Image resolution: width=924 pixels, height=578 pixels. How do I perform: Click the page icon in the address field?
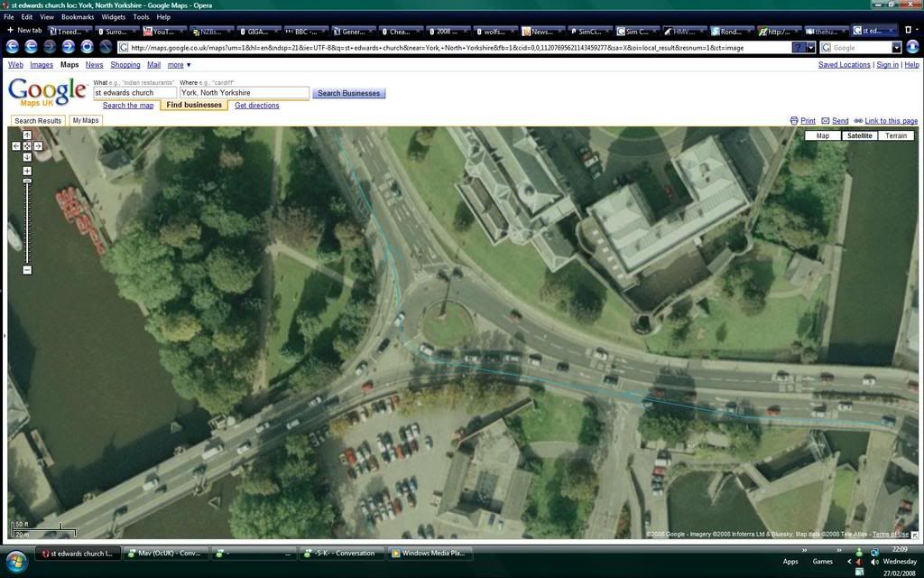coord(124,48)
